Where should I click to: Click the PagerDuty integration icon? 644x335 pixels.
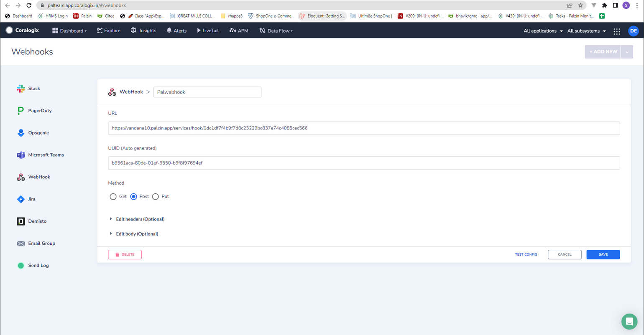pos(20,111)
